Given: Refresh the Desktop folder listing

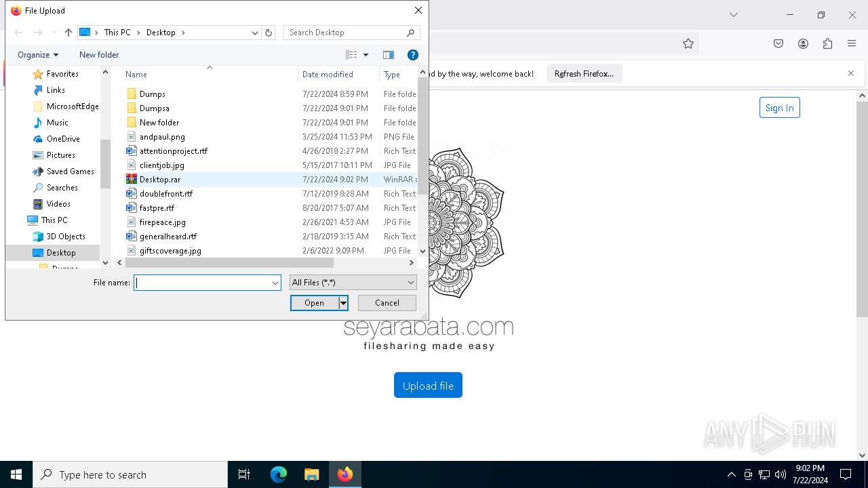Looking at the screenshot, I should tap(269, 33).
